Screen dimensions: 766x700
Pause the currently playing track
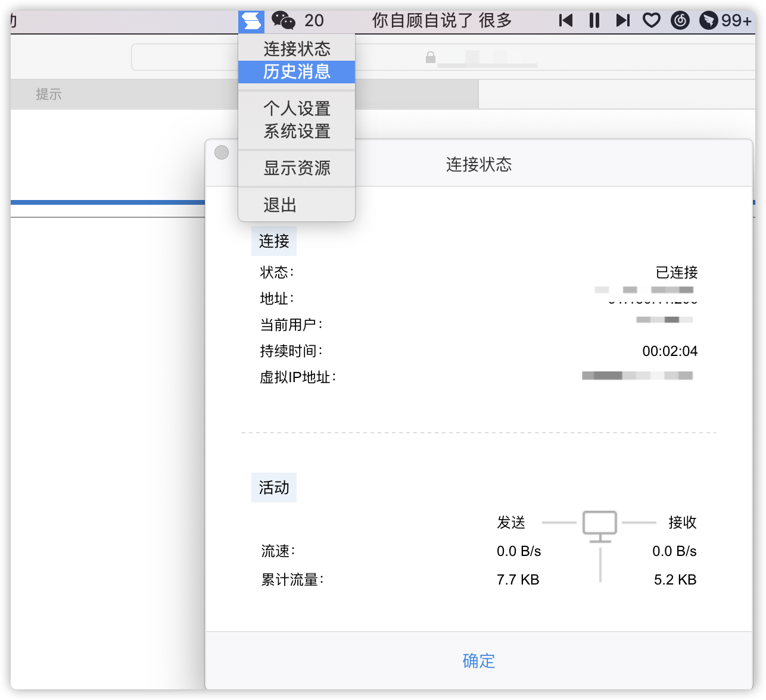593,20
